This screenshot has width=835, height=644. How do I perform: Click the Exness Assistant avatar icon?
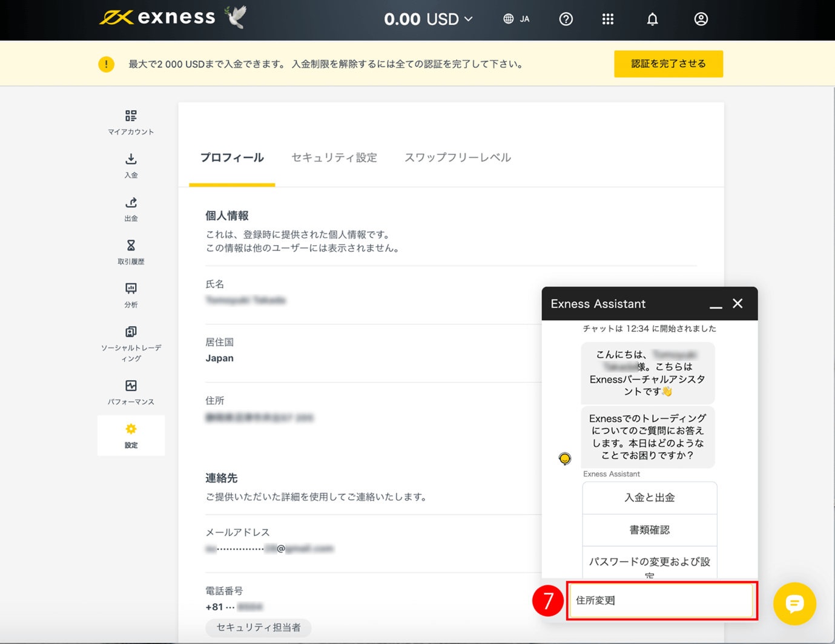pos(565,458)
